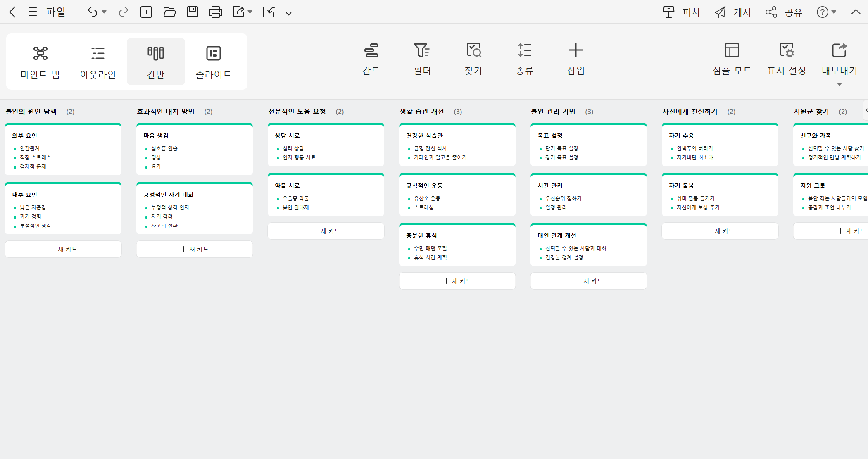
Task: Switch to the 아웃라인 view
Action: pyautogui.click(x=98, y=62)
